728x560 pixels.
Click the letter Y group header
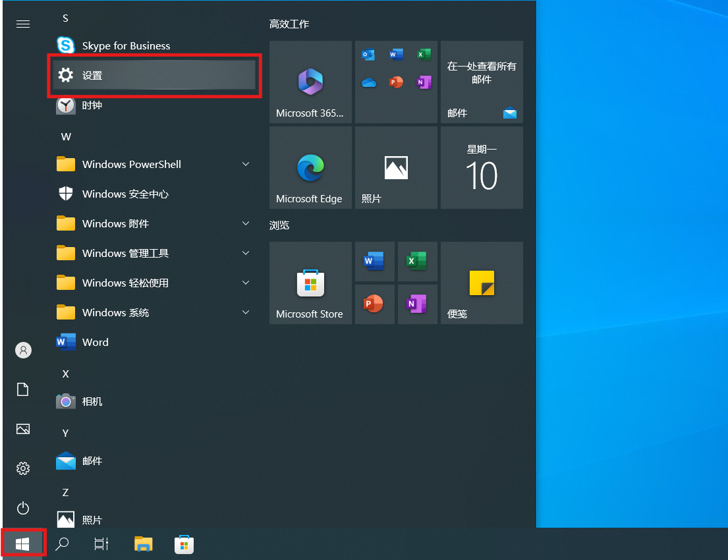pos(65,434)
